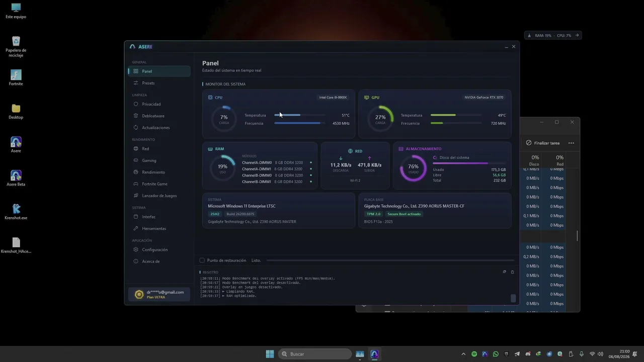Open the three-dots menu in Task Manager

click(x=571, y=143)
